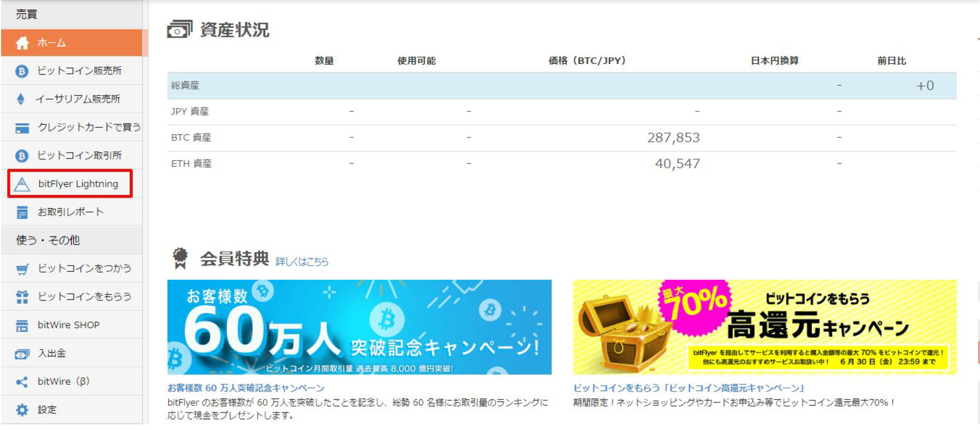This screenshot has height=430, width=980.
Task: Click the Home house icon
Action: click(x=22, y=43)
